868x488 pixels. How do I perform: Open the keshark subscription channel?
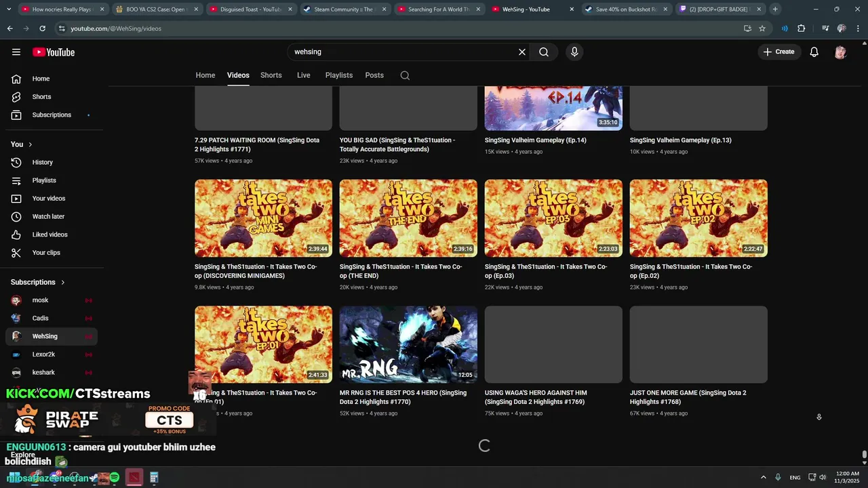coord(52,372)
